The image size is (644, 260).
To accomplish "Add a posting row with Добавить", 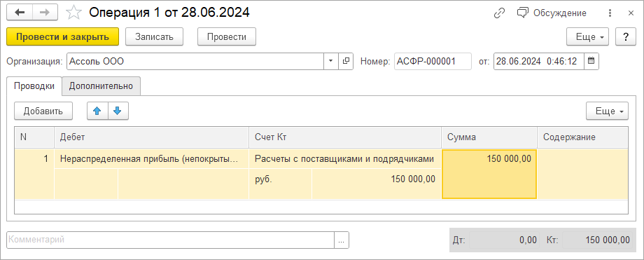I will 43,111.
